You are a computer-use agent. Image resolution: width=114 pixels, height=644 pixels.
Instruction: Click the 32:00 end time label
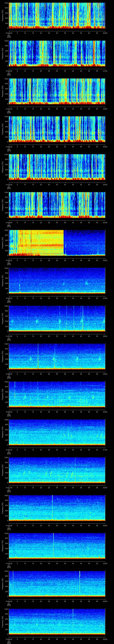point(105,109)
